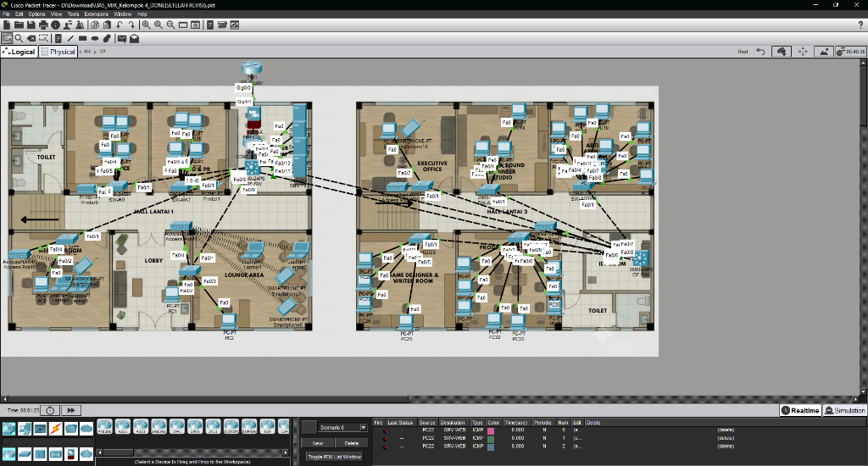Viewport: 868px width, 466px height.
Task: Click the Move Object navigation icon
Action: pos(803,52)
